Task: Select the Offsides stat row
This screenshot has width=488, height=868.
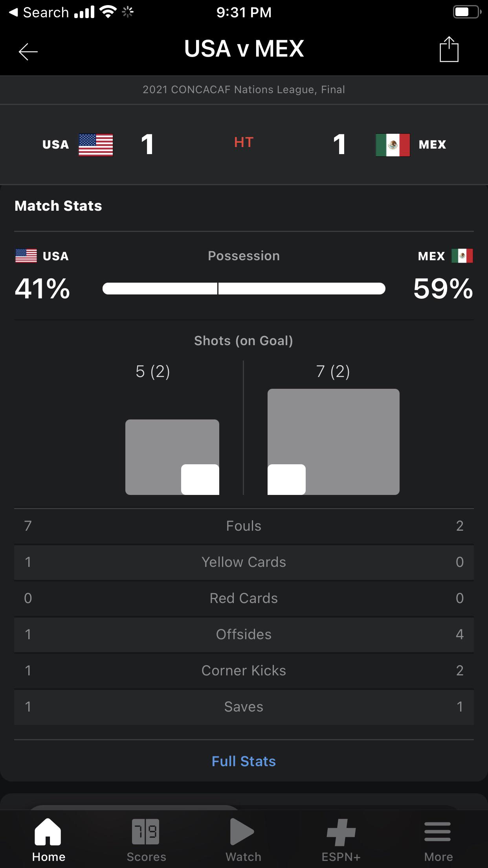Action: pyautogui.click(x=244, y=634)
